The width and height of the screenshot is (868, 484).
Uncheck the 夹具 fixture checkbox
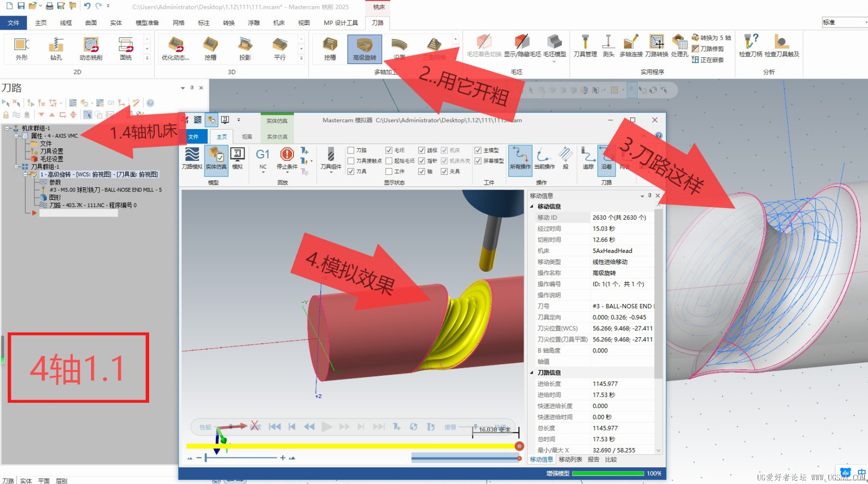[444, 171]
